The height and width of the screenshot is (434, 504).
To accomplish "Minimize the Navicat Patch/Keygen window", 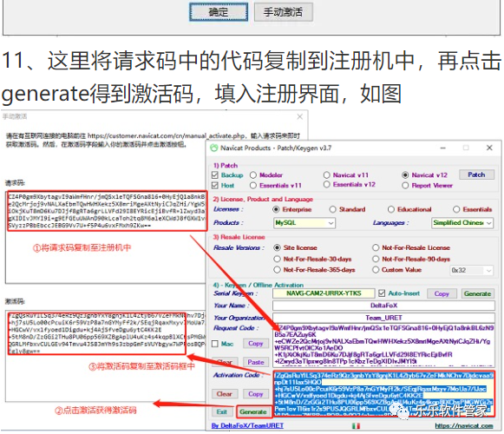I will pyautogui.click(x=443, y=148).
